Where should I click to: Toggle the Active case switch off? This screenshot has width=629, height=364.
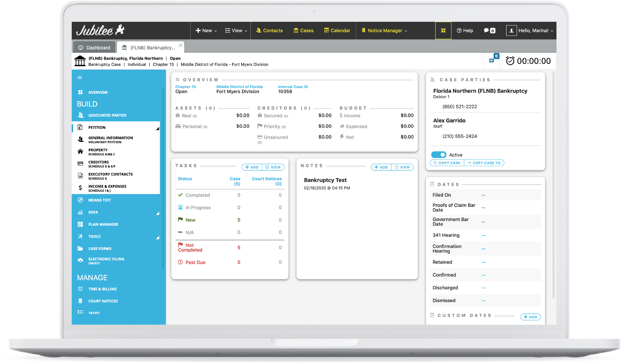coord(438,155)
